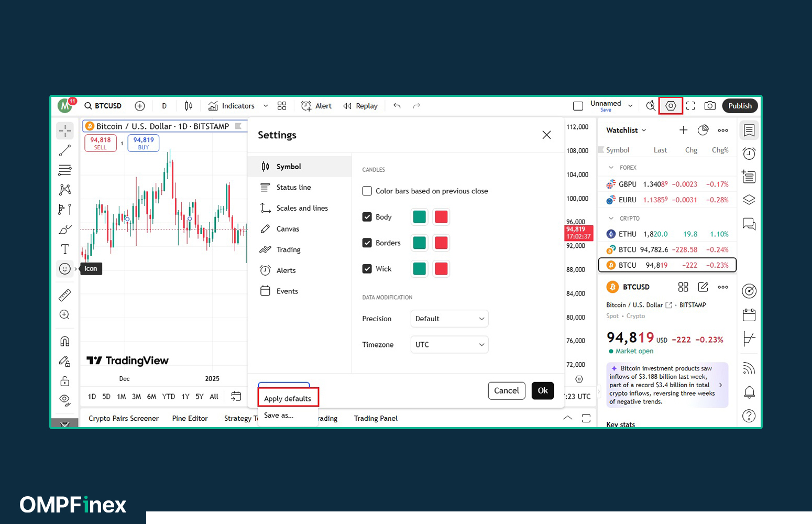Toggle magnet mode in left toolbar
812x524 pixels.
click(x=65, y=342)
